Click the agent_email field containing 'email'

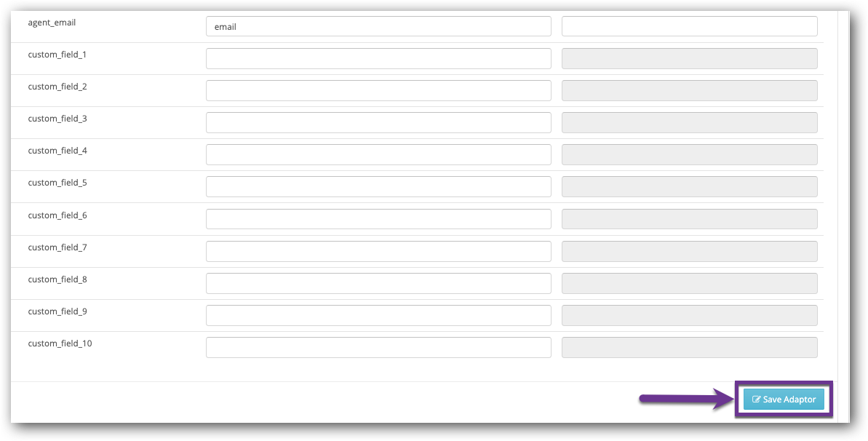[x=378, y=26]
